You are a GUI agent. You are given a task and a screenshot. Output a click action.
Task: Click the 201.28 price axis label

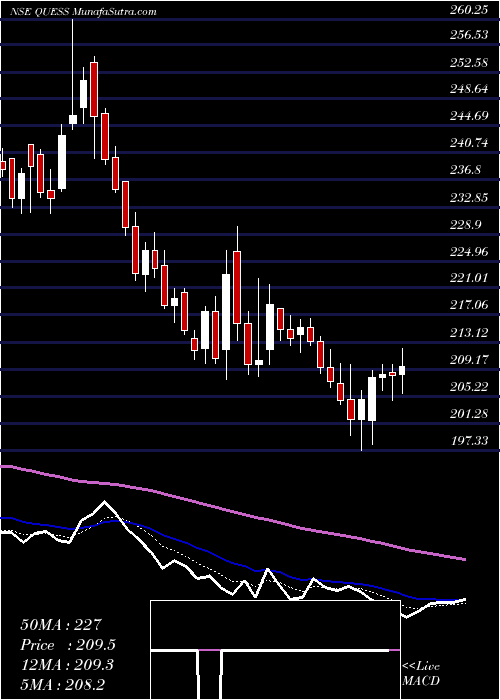pyautogui.click(x=468, y=415)
